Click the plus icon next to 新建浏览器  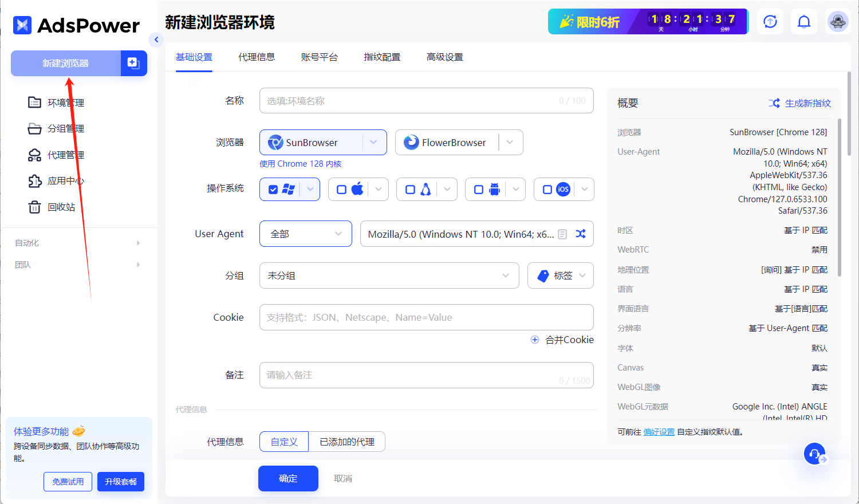pyautogui.click(x=133, y=63)
